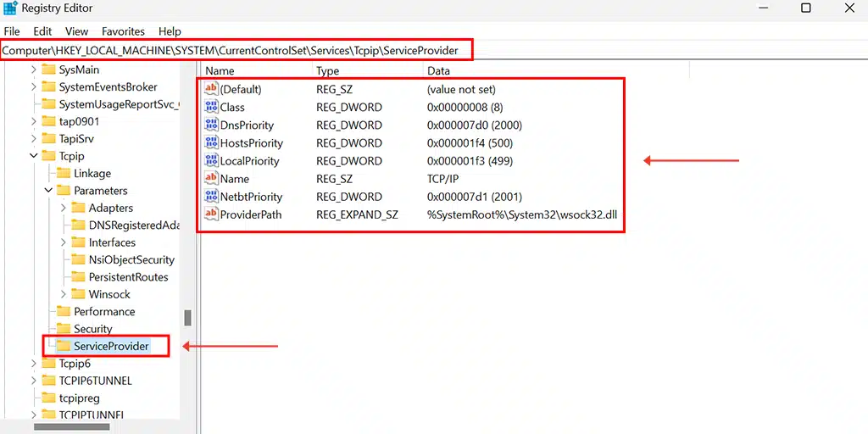Viewport: 868px width, 434px height.
Task: Select the HostsPriority value name
Action: click(x=252, y=142)
